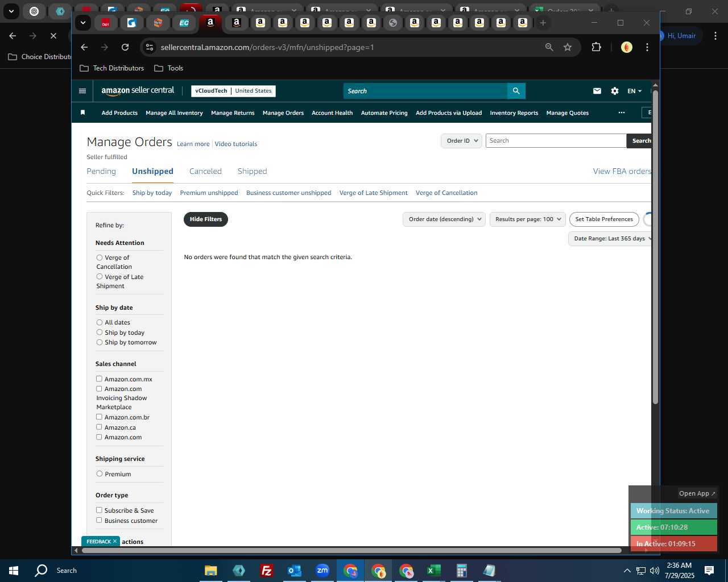Open the Chrome profile avatar

pos(627,47)
